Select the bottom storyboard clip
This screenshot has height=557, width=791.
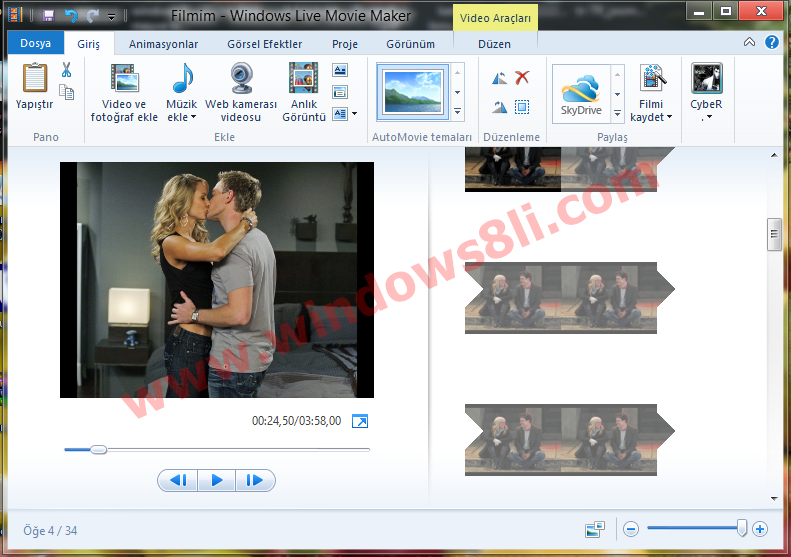click(x=570, y=439)
